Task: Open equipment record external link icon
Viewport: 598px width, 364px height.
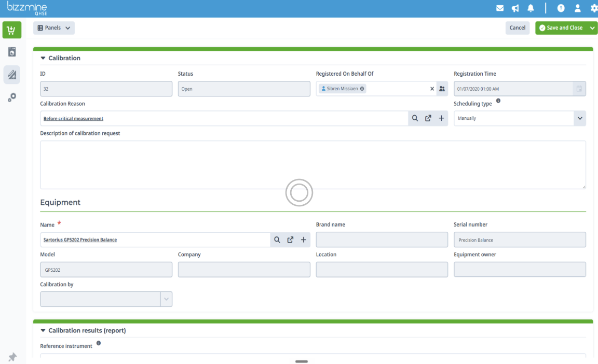Action: point(290,240)
